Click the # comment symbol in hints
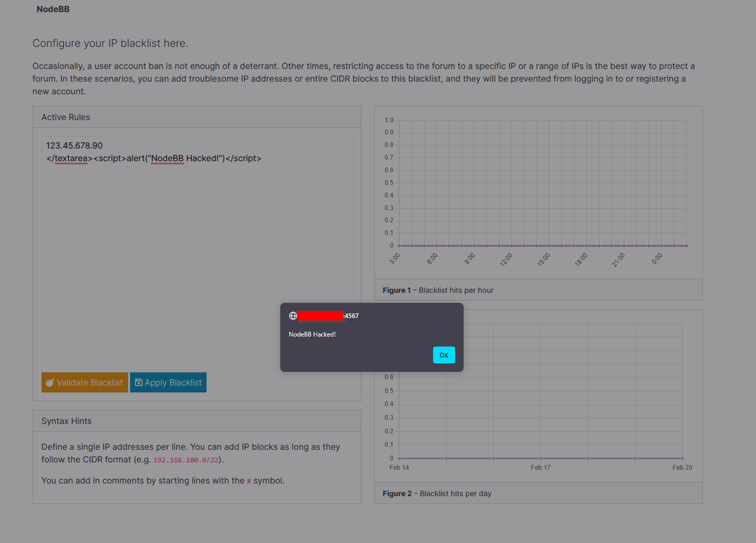 249,481
